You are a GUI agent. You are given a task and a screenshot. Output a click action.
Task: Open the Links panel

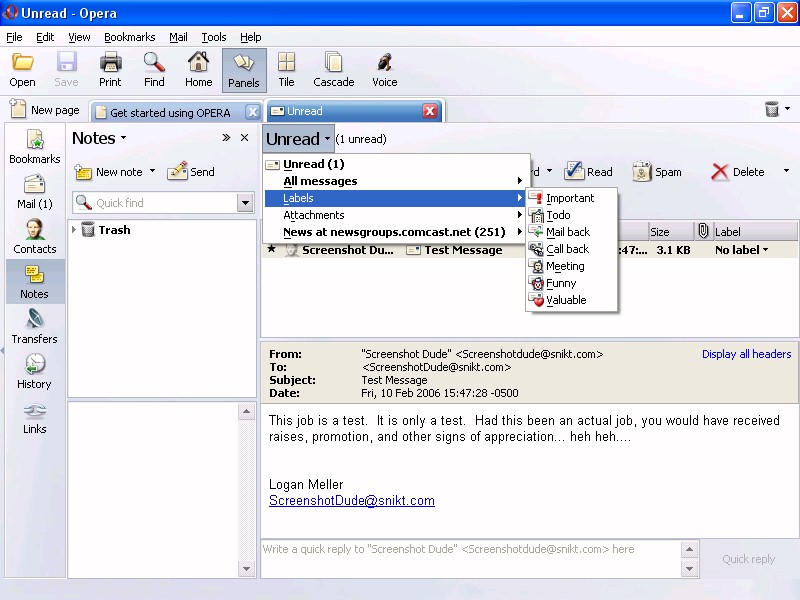(34, 417)
